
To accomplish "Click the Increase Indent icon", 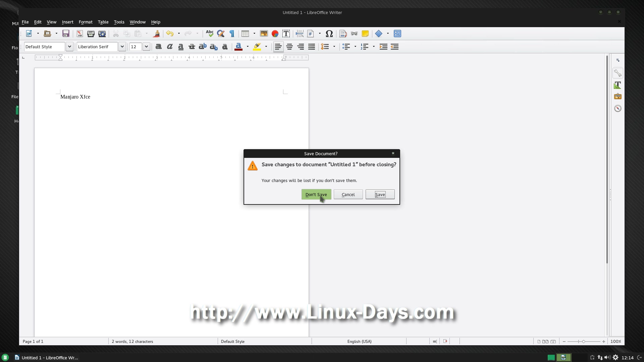I will pos(383,47).
